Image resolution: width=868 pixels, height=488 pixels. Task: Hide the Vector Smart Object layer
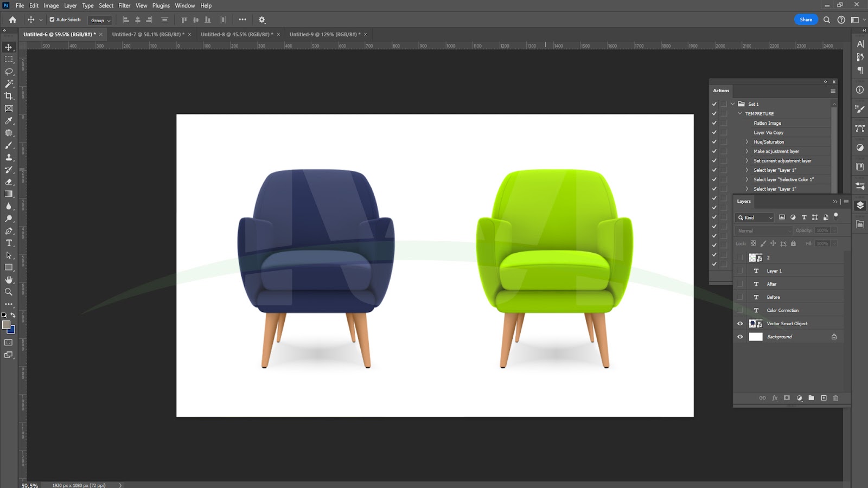click(740, 324)
